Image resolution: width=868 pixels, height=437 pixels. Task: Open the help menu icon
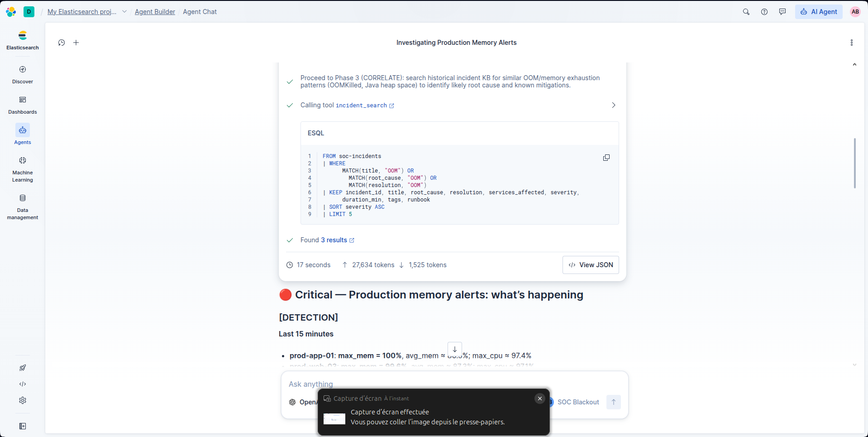click(764, 12)
